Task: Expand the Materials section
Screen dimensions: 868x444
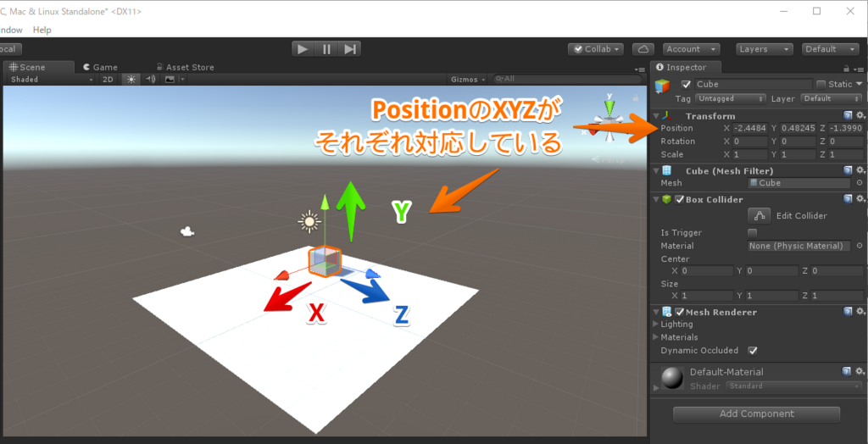Action: 656,337
